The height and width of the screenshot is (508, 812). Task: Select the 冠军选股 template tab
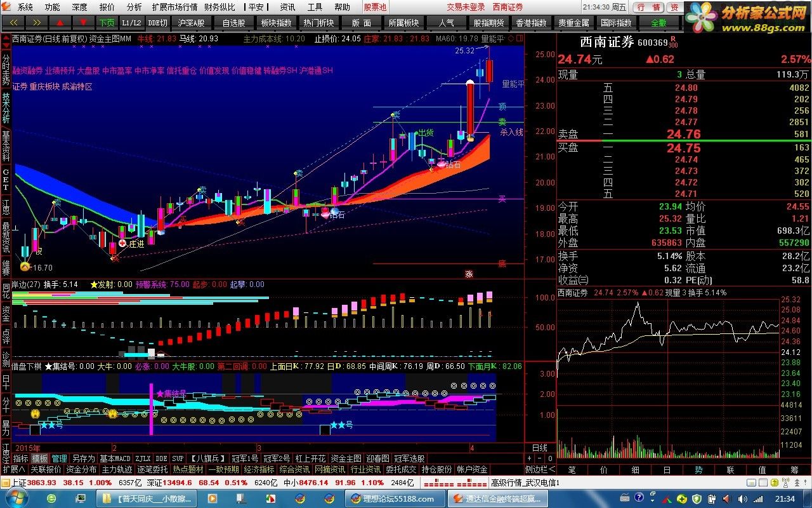409,458
